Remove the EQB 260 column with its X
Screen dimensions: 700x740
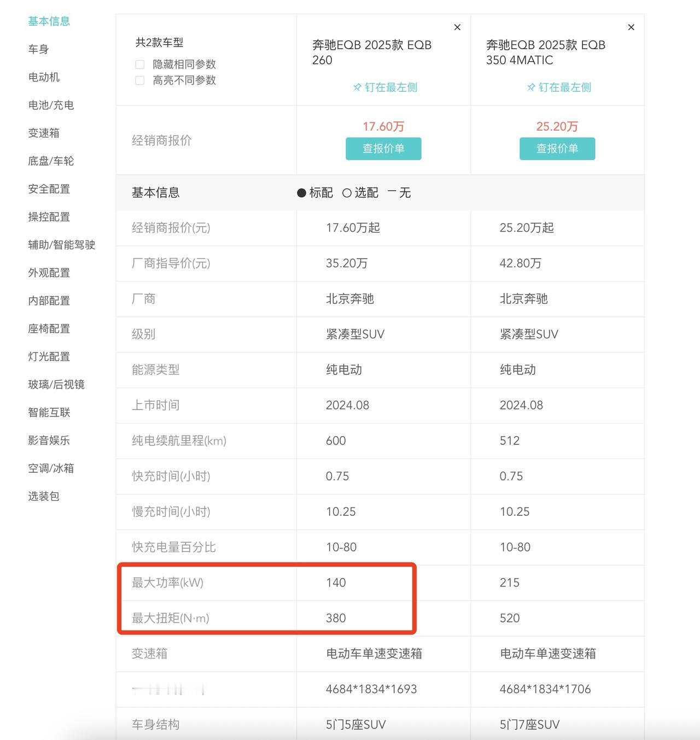point(457,27)
